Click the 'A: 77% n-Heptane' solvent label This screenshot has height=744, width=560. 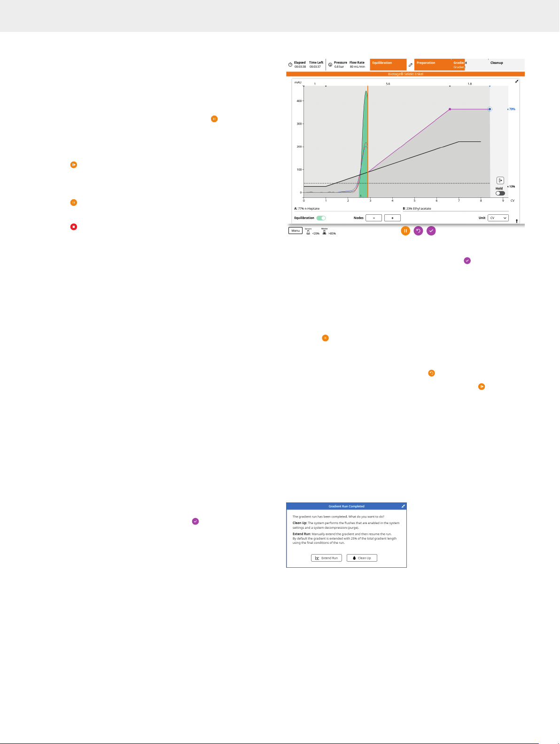[x=307, y=208]
